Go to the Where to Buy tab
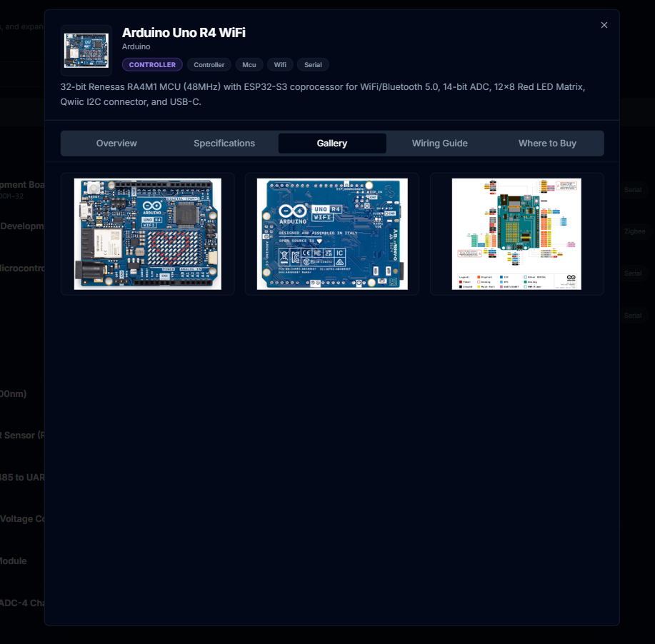Image resolution: width=655 pixels, height=644 pixels. 547,144
